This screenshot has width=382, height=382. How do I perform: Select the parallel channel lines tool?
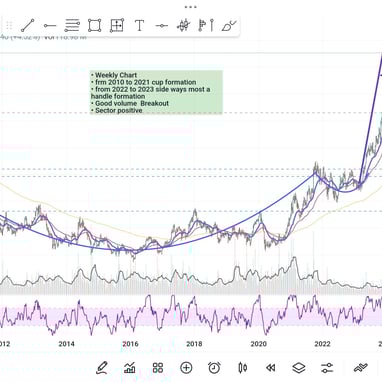tap(72, 26)
